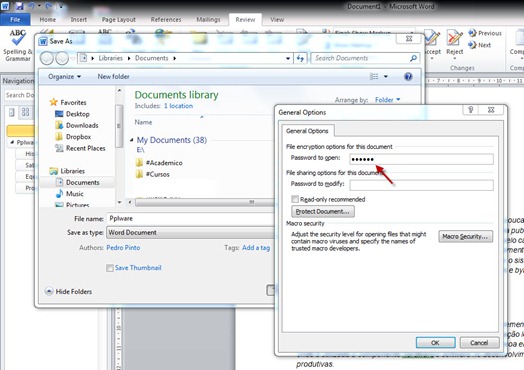Click Add a tag link
524x370 pixels.
(256, 248)
